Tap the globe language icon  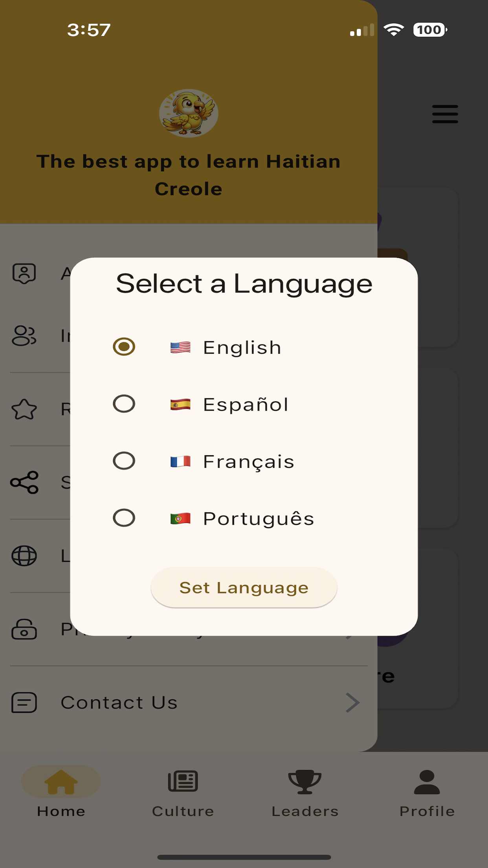click(x=24, y=556)
